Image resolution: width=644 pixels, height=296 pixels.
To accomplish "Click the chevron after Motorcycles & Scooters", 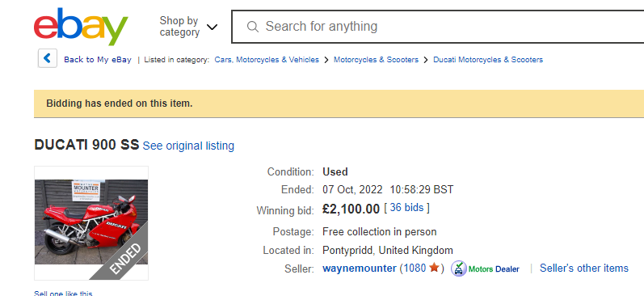I will click(426, 60).
